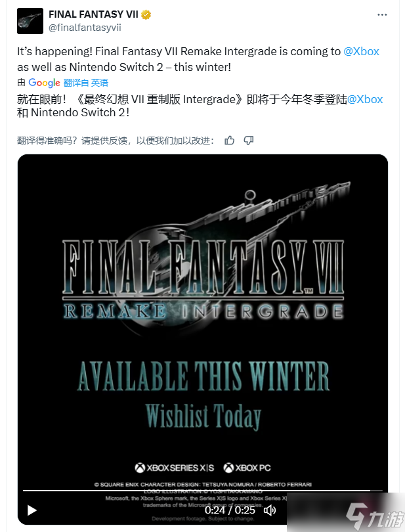Click the 九游 watermark logo
Image resolution: width=405 pixels, height=532 pixels.
point(374,516)
